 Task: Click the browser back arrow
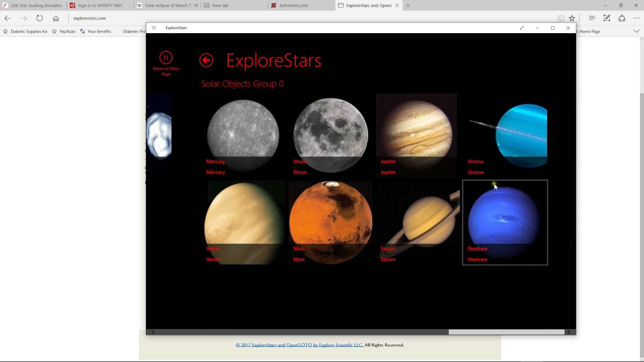(8, 18)
